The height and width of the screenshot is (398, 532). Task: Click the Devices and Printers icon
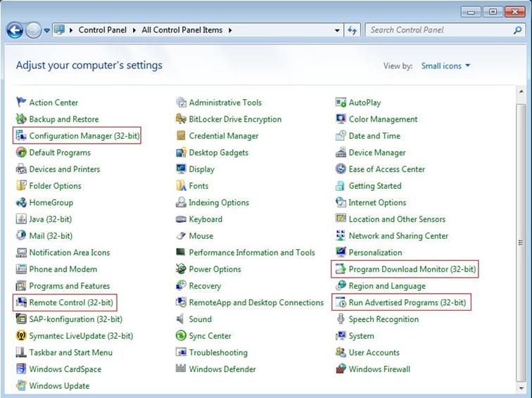(x=21, y=168)
